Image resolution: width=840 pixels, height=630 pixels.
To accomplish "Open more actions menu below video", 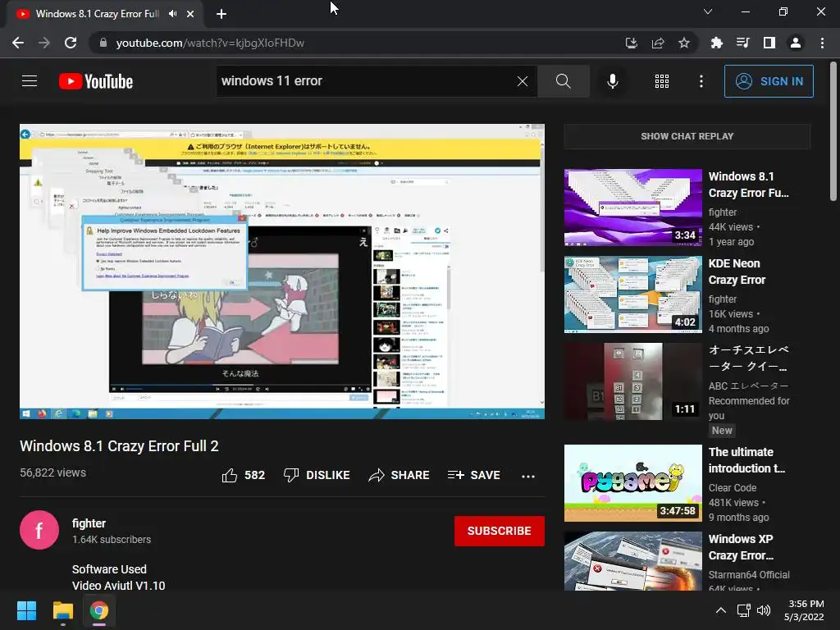I will click(527, 476).
